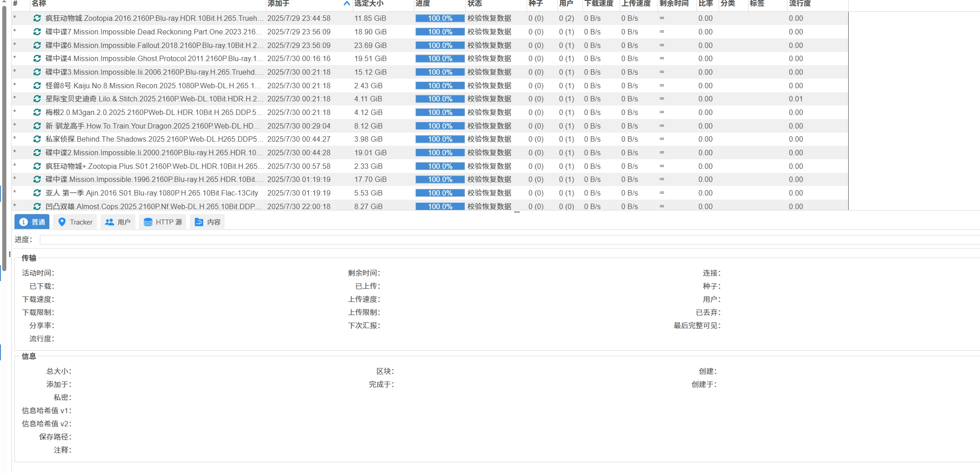This screenshot has width=980, height=473.
Task: Click popularity value 0.01
Action: click(796, 99)
